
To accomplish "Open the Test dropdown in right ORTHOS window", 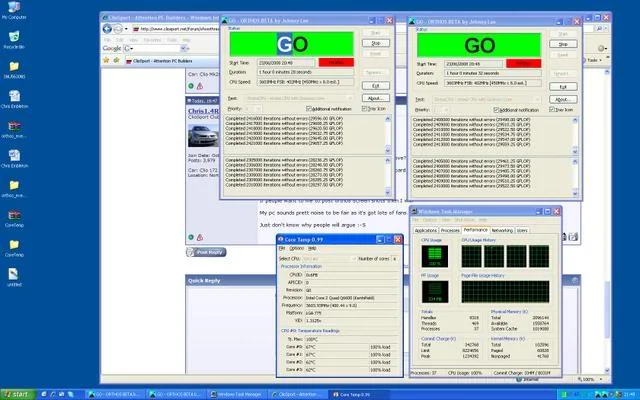I will coord(537,100).
